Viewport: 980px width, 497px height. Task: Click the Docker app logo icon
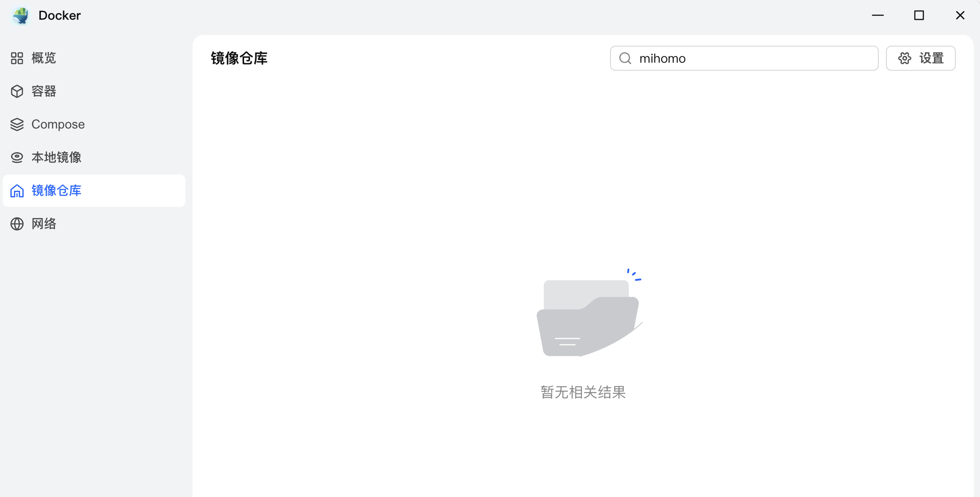pos(21,16)
